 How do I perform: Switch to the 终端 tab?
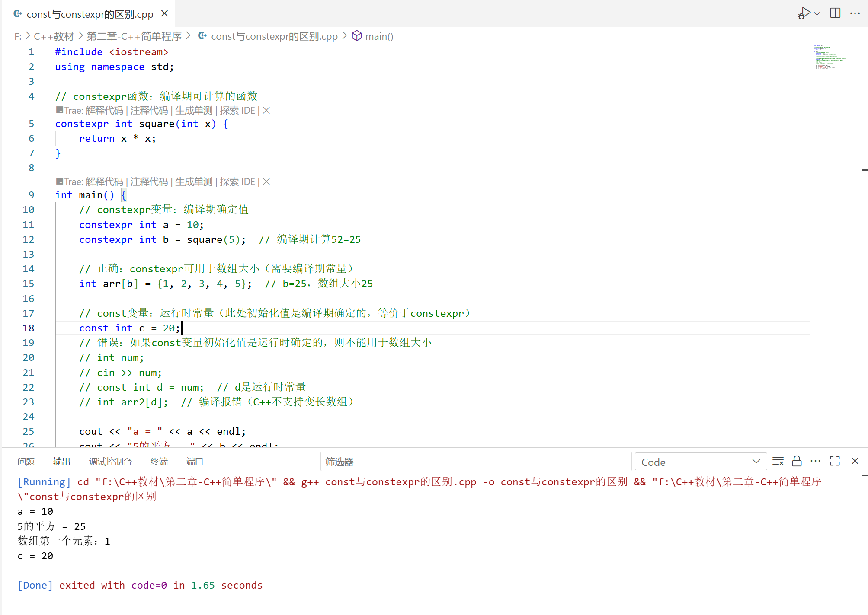(159, 462)
